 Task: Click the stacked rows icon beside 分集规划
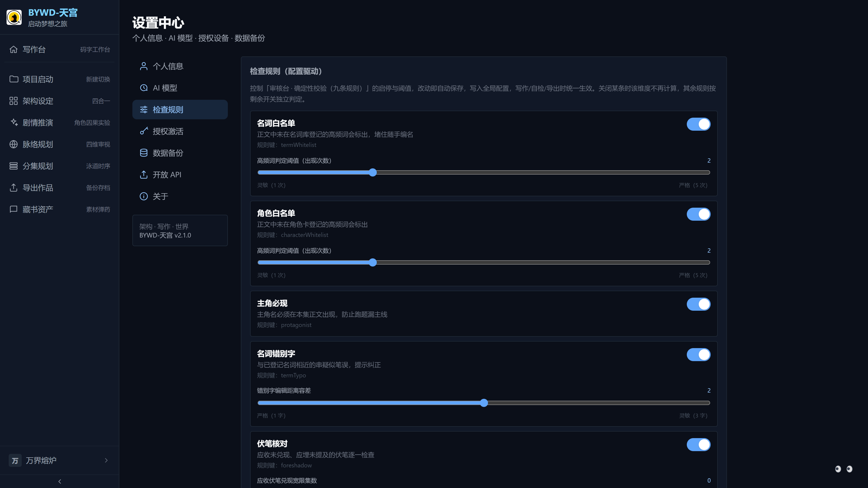tap(14, 166)
